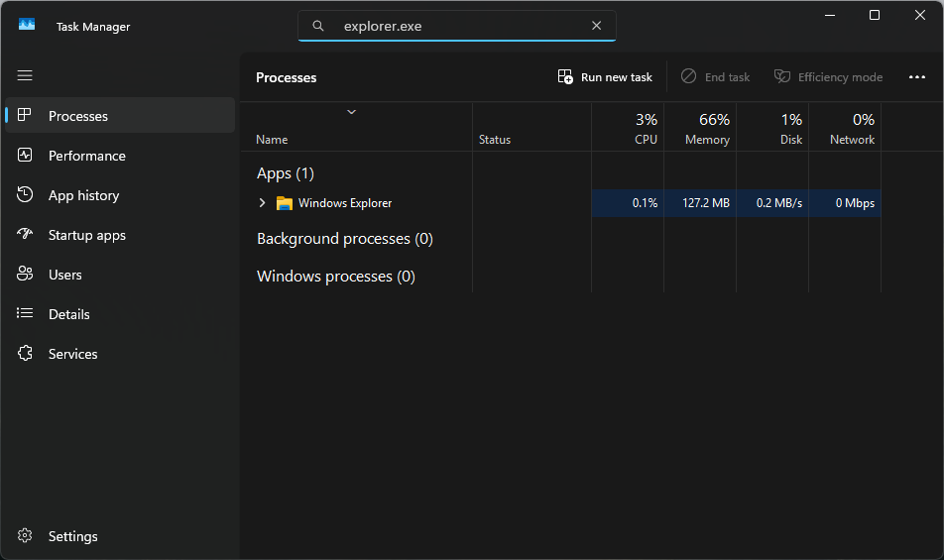Open the App history page
The width and height of the screenshot is (944, 560).
(x=83, y=195)
